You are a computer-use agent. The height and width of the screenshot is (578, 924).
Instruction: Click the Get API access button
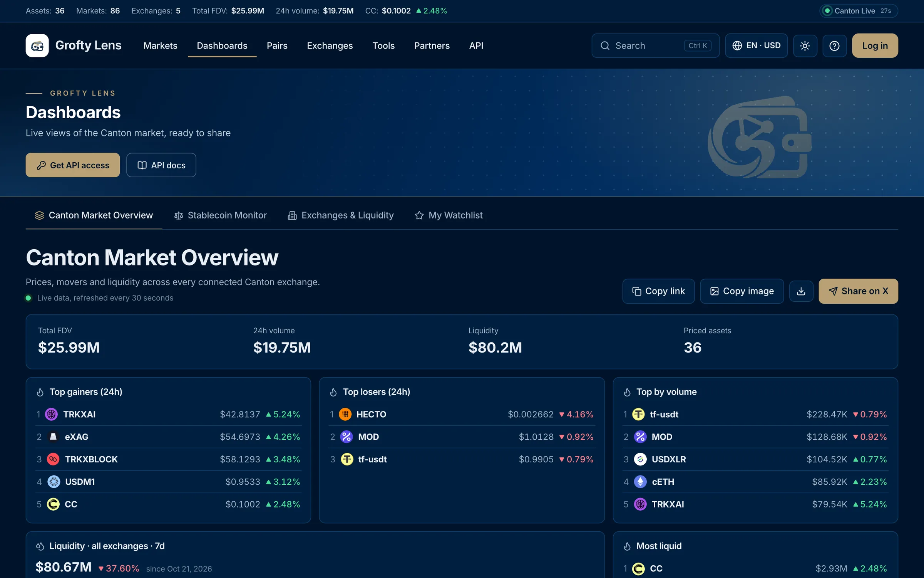tap(73, 165)
